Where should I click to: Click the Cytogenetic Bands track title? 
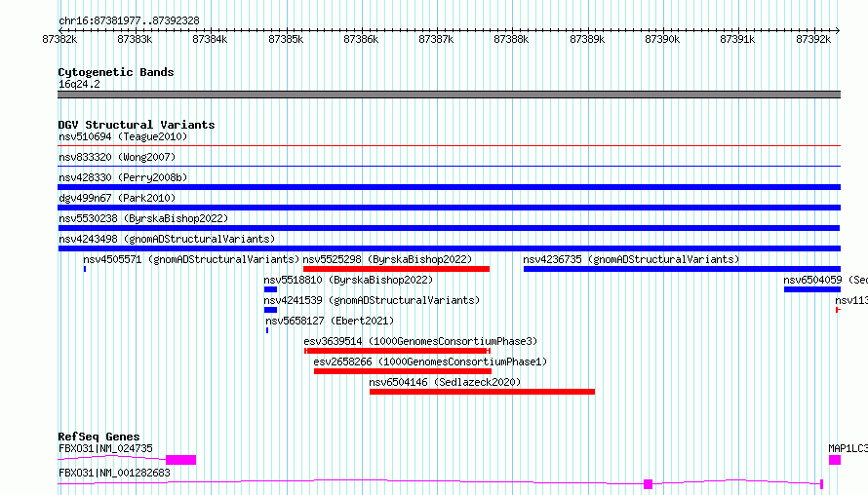pyautogui.click(x=116, y=72)
